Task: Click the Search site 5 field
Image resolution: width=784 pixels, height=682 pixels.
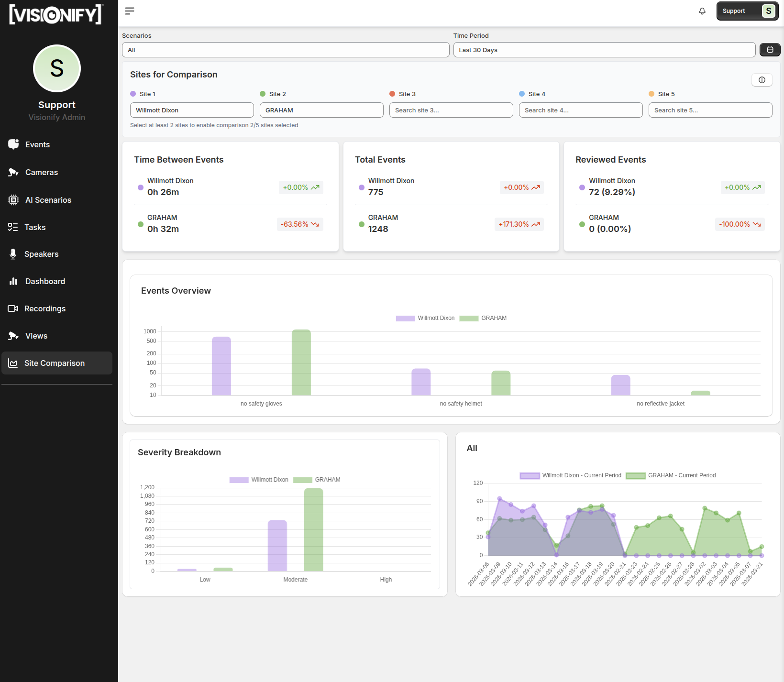Action: coord(710,110)
